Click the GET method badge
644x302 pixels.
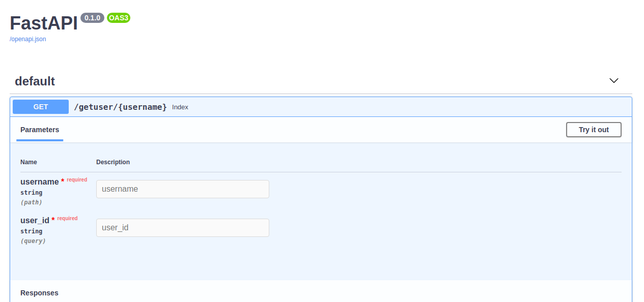tap(40, 107)
